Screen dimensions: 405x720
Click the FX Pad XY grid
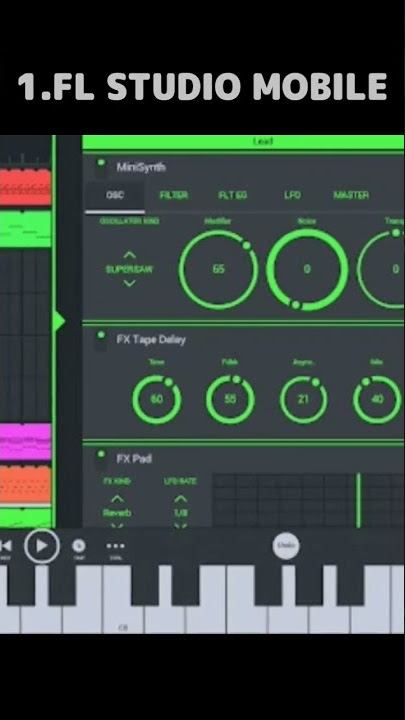coord(308,501)
